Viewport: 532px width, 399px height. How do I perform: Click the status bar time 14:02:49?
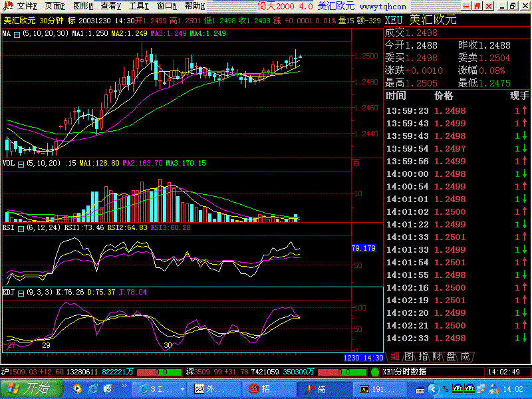point(503,372)
